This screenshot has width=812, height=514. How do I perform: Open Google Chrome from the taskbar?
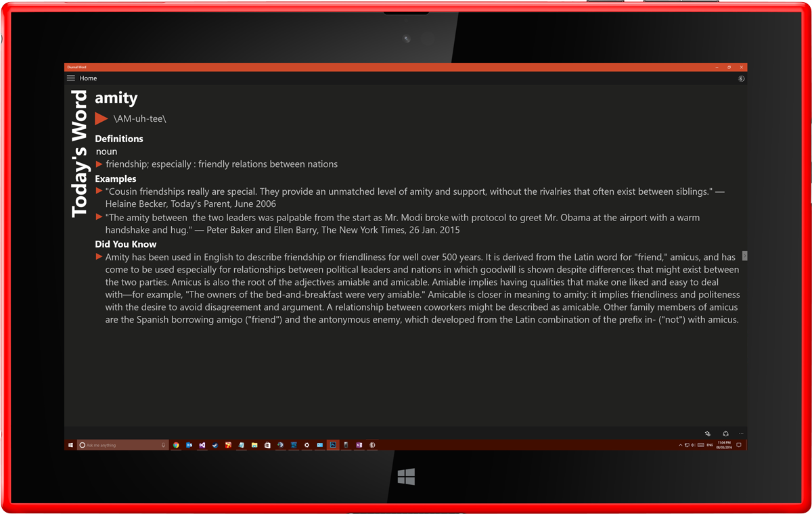point(176,445)
